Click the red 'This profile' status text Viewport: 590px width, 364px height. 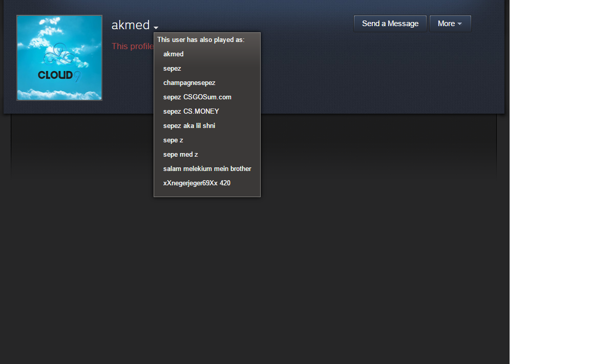point(133,46)
